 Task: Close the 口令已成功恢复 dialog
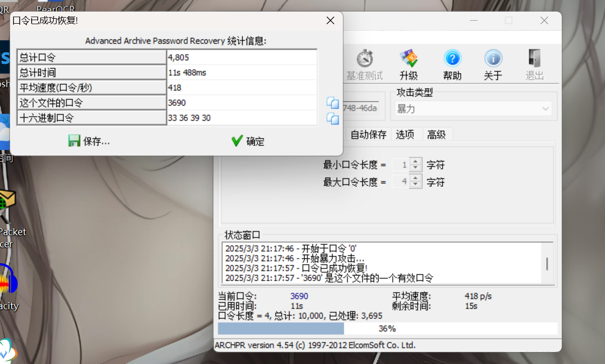[x=330, y=21]
